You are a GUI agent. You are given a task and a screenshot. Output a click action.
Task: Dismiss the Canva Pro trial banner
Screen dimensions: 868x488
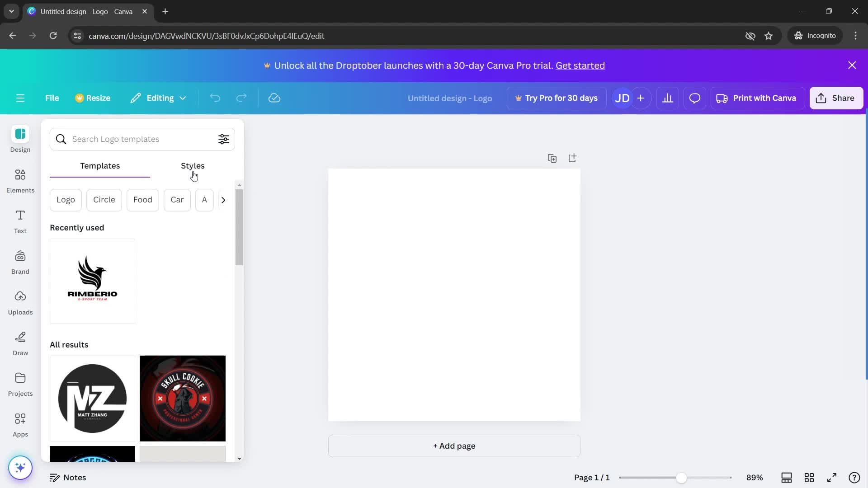pos(852,66)
